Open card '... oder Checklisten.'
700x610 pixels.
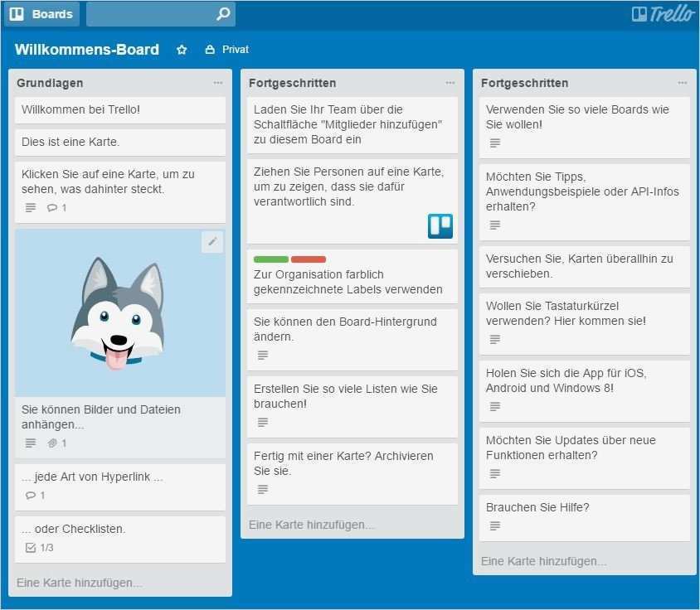point(120,540)
